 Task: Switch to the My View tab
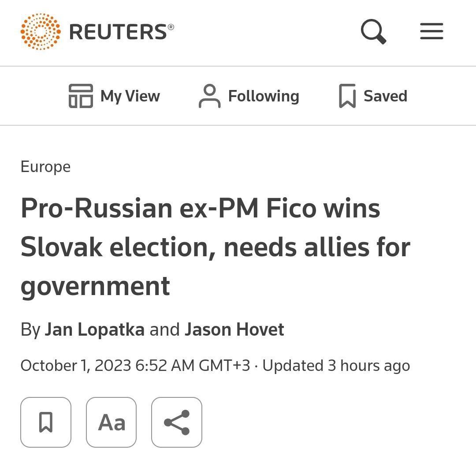130,96
